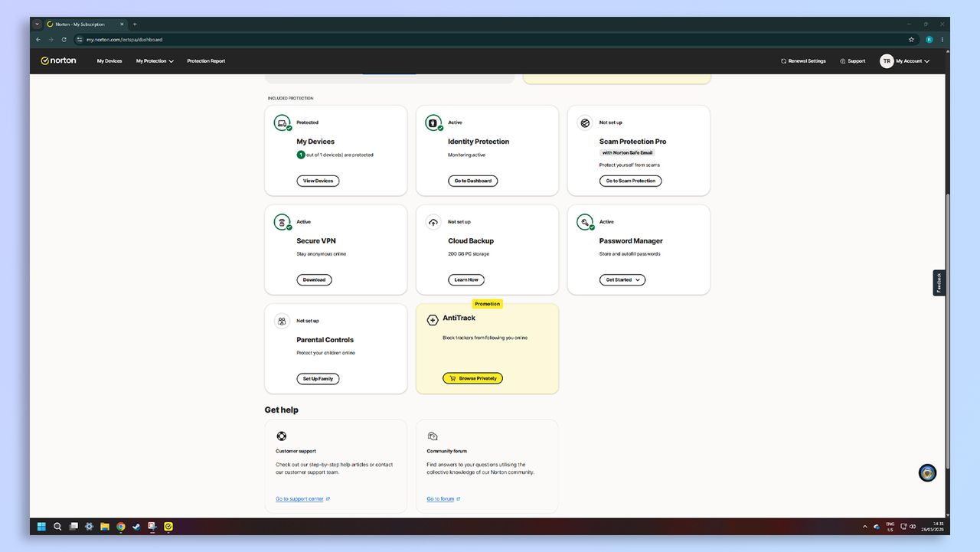
Task: Click the Secure VPN Download button
Action: [x=314, y=279]
